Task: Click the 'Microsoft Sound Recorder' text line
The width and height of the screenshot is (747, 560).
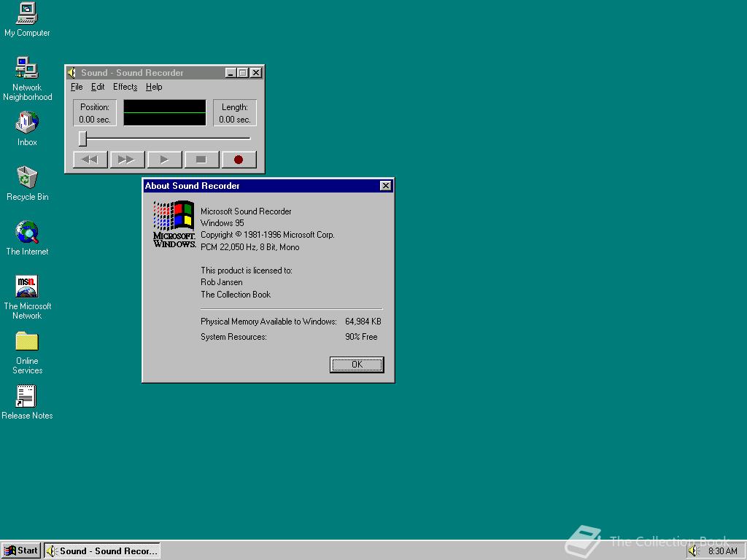Action: (x=246, y=211)
